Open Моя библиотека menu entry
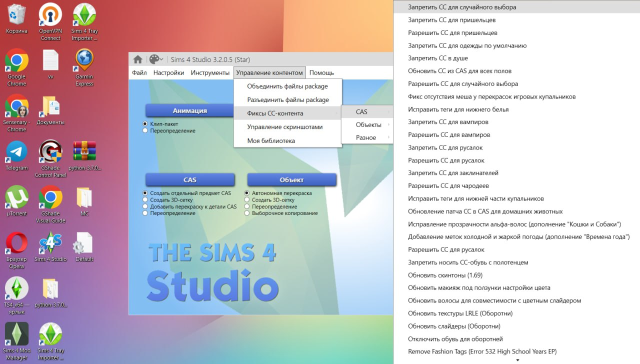Screen dimensions: 640x364 [287, 140]
